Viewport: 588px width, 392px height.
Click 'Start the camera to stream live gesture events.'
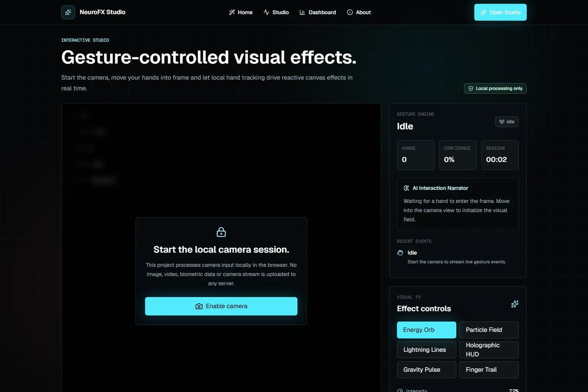tap(457, 262)
